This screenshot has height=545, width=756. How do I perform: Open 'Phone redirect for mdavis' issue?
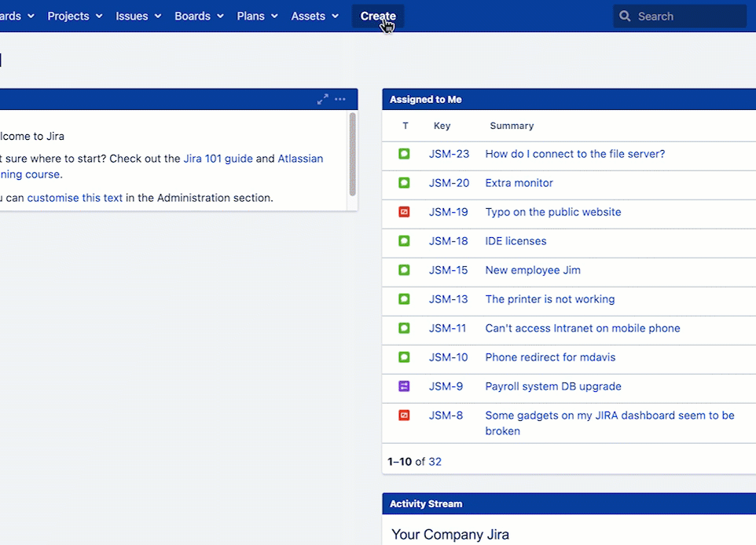coord(550,357)
